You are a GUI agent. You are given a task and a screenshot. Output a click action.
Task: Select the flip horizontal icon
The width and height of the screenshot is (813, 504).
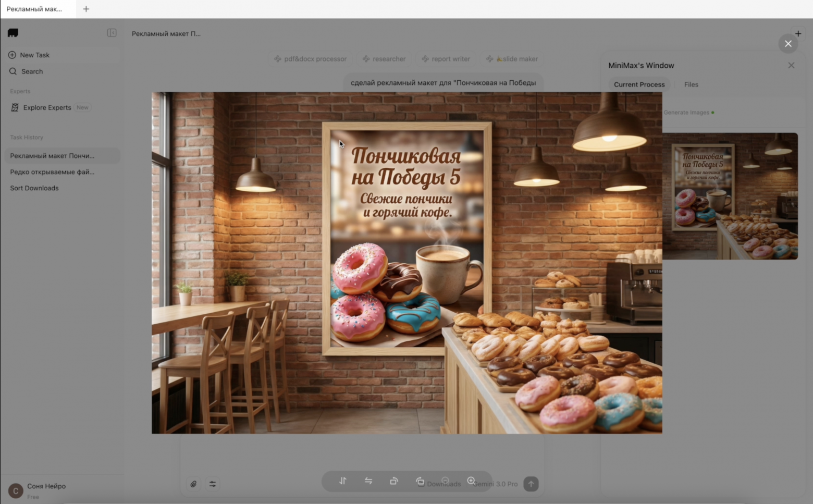pyautogui.click(x=368, y=481)
